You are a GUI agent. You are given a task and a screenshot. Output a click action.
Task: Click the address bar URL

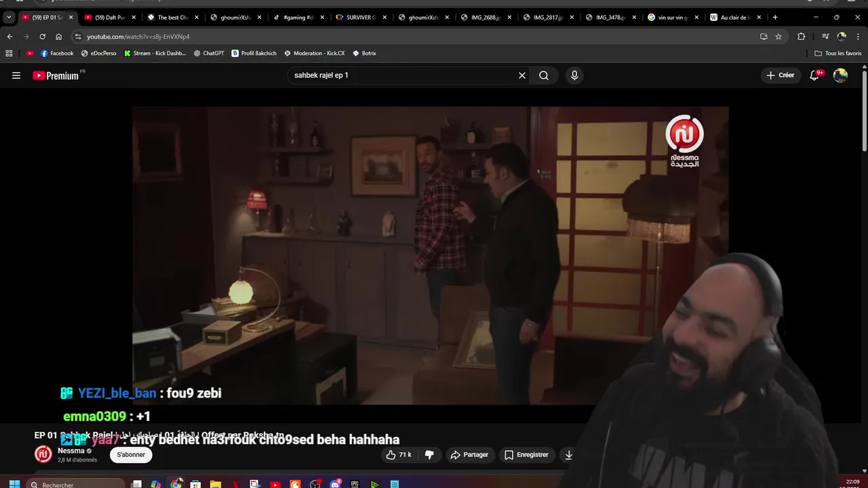pyautogui.click(x=138, y=37)
